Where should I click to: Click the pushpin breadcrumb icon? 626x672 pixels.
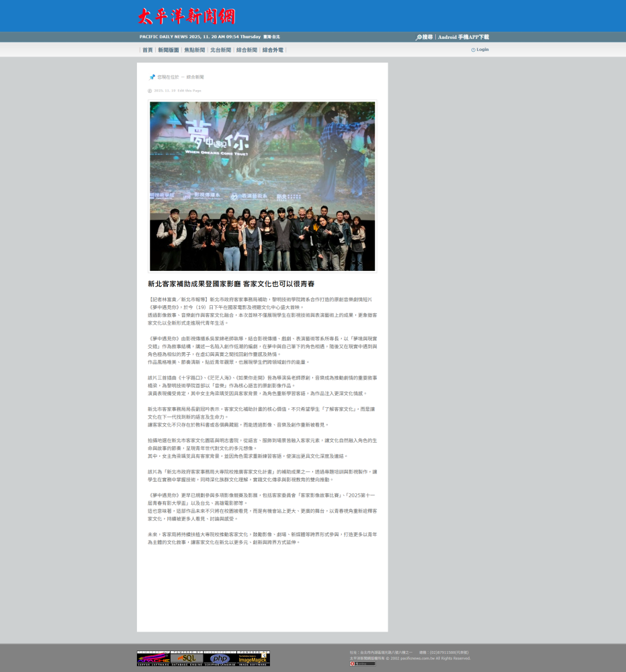(152, 77)
